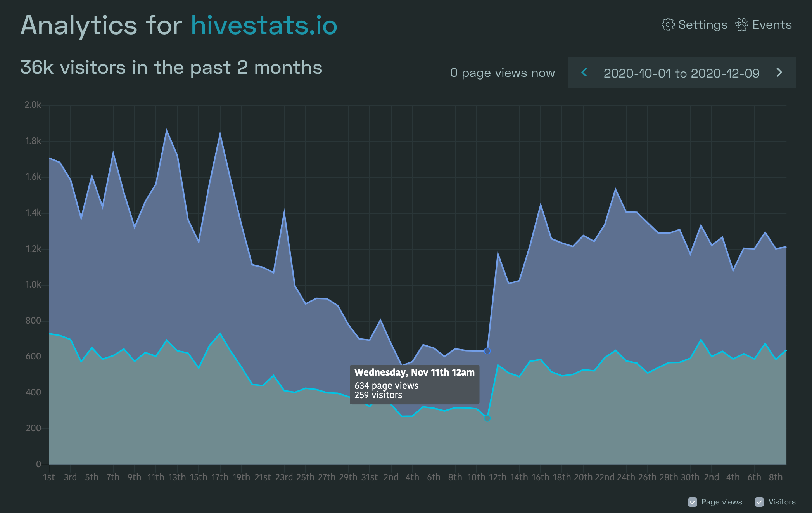
Task: Click the '1st' x-axis label
Action: 49,477
